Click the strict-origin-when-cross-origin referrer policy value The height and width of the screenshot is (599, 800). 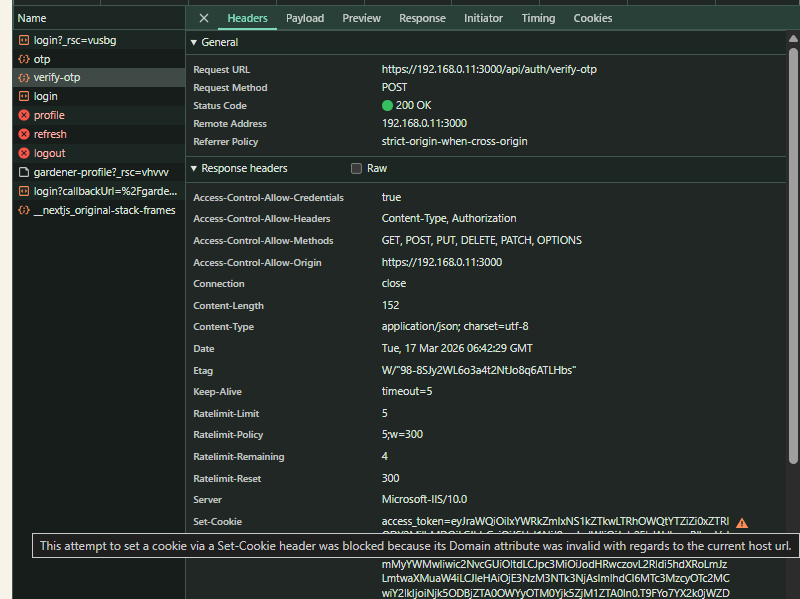coord(455,141)
